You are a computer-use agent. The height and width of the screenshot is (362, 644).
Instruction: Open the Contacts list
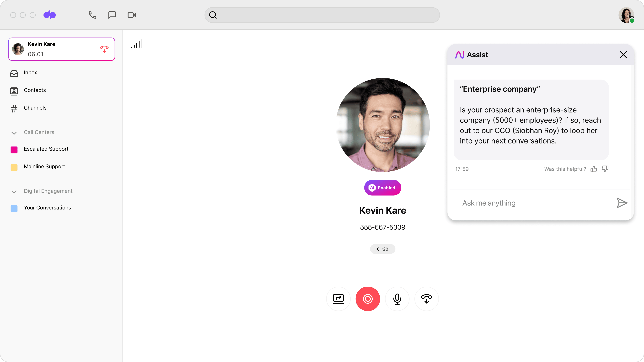pyautogui.click(x=35, y=90)
